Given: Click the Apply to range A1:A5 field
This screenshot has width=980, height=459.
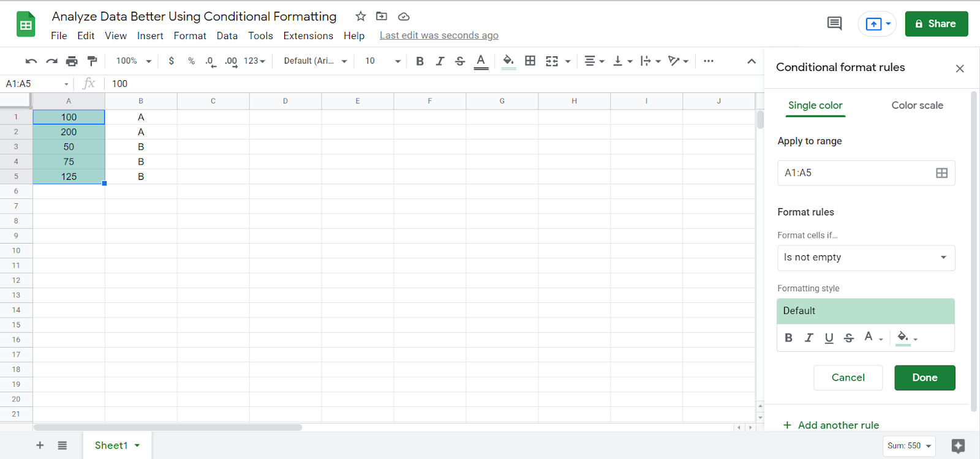Looking at the screenshot, I should pos(866,173).
